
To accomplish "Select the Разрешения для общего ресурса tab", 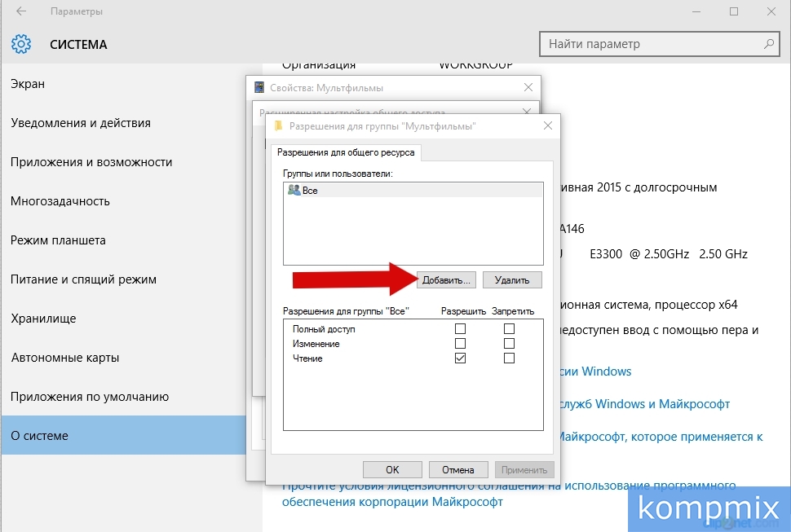I will [346, 152].
